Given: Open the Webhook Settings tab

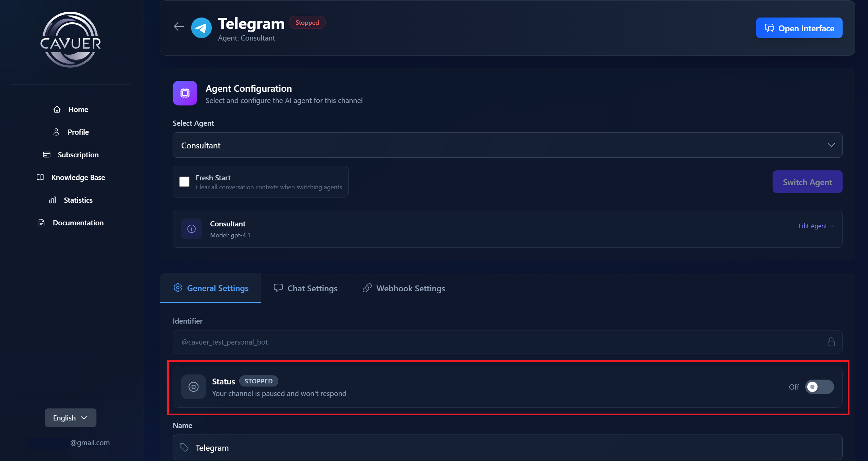Looking at the screenshot, I should 404,288.
